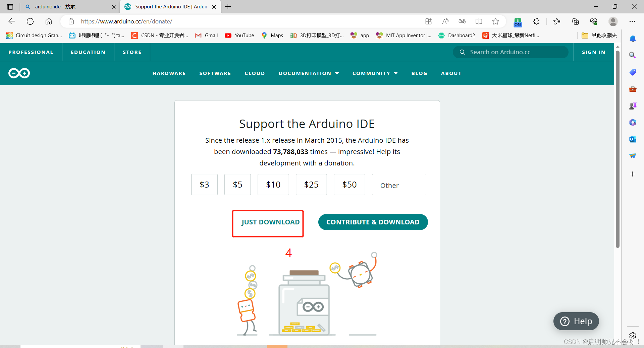644x348 pixels.
Task: Open the sidebar Microsoft 365 icon
Action: coord(633,122)
